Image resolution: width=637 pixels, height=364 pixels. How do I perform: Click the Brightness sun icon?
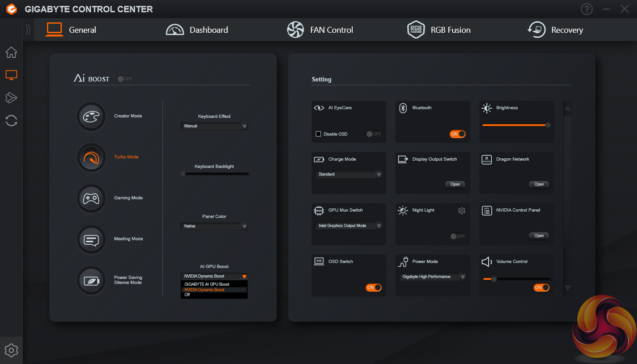click(487, 108)
